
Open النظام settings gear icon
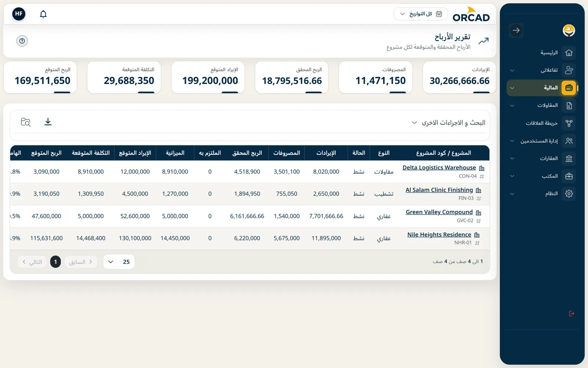569,194
